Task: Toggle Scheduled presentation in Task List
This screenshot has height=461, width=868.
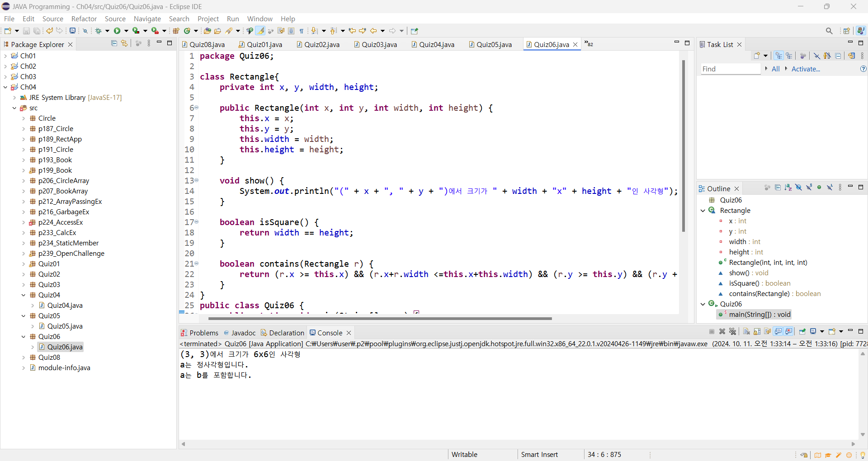Action: click(789, 56)
